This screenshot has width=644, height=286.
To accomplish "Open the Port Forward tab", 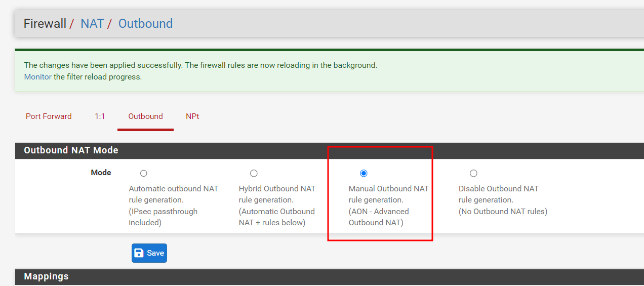I will (49, 116).
